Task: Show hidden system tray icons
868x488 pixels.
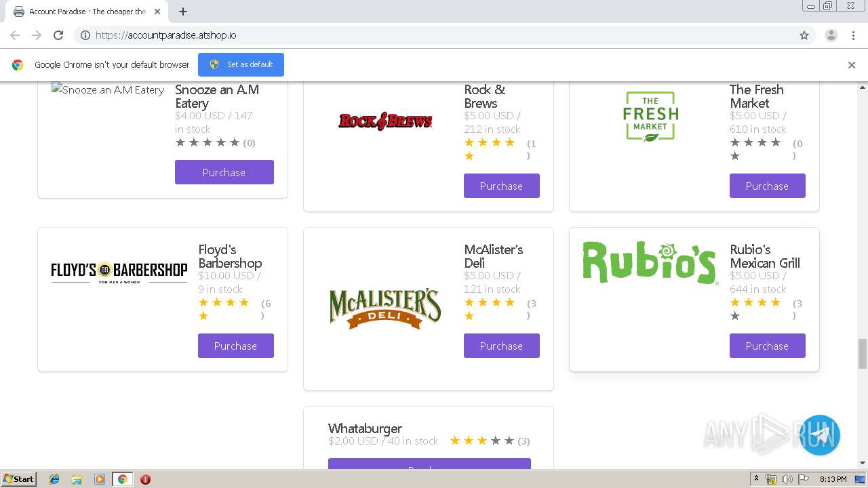Action: [x=756, y=479]
